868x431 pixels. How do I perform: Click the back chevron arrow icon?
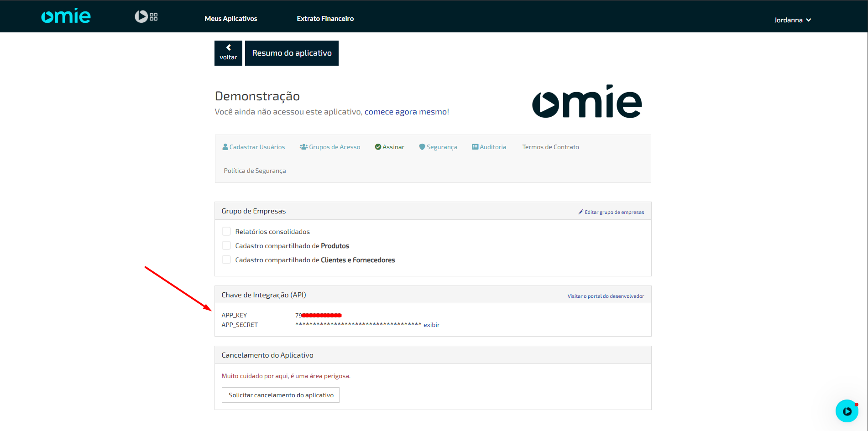(x=228, y=47)
